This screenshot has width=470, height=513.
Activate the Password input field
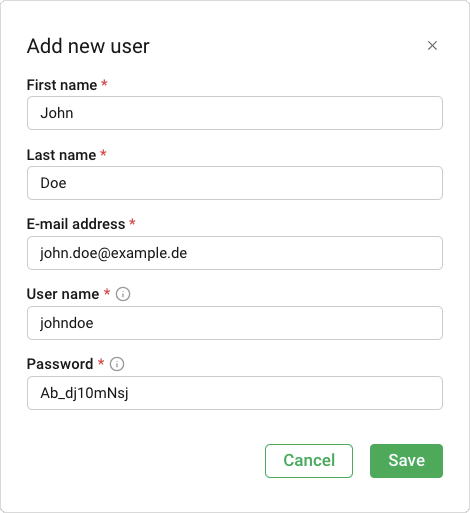235,393
